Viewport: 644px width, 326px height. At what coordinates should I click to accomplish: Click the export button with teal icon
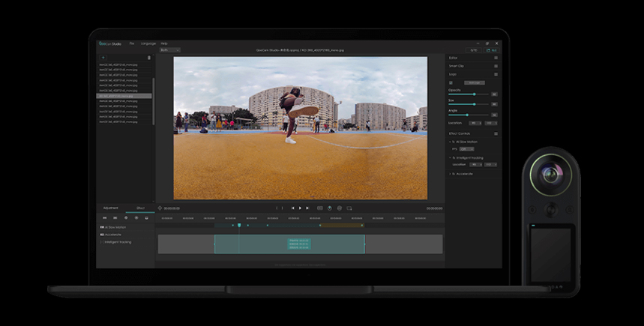(x=492, y=50)
